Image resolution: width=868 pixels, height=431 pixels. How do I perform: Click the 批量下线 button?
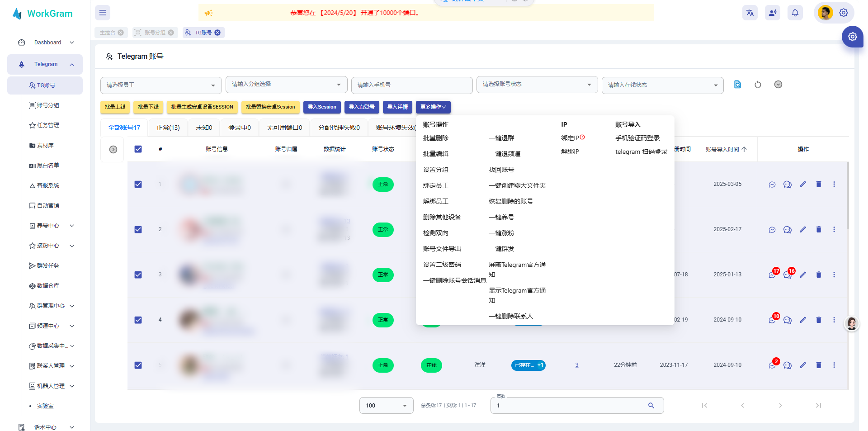[148, 107]
